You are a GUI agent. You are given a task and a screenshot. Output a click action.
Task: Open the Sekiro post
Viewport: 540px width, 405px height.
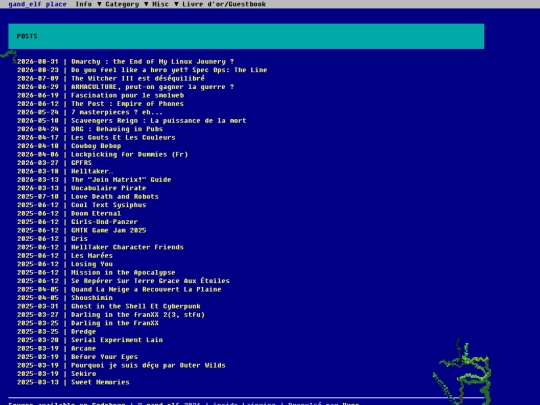coord(83,374)
